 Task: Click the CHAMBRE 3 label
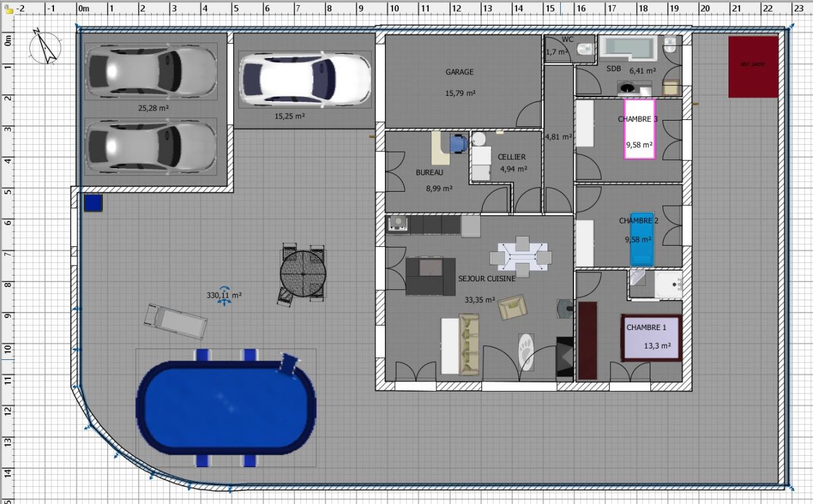click(x=638, y=119)
